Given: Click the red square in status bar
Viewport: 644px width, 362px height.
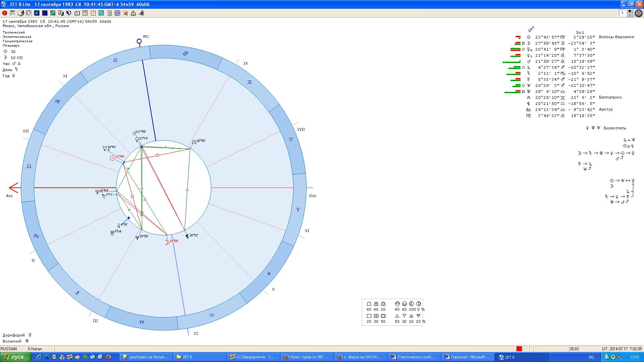Looking at the screenshot, I should tap(519, 349).
